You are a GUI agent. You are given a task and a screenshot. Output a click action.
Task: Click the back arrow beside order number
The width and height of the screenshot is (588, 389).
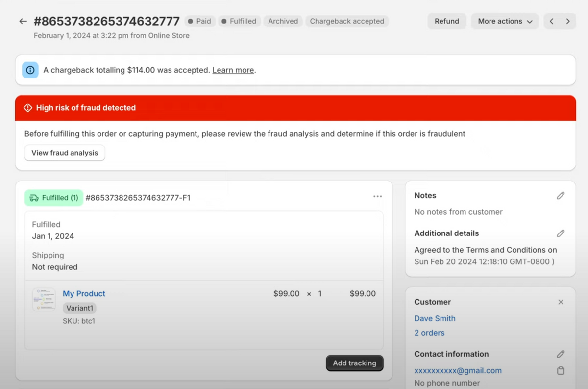pyautogui.click(x=23, y=21)
